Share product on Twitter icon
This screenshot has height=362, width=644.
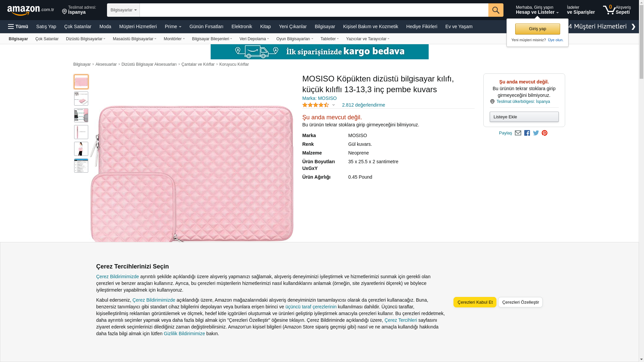(536, 133)
